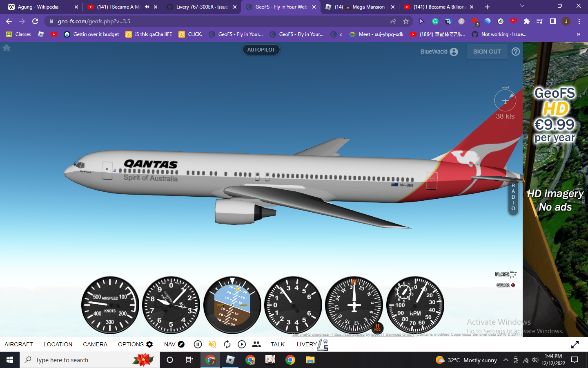Open the AUTOPILOT panel
Viewport: 588px width, 368px height.
point(261,49)
